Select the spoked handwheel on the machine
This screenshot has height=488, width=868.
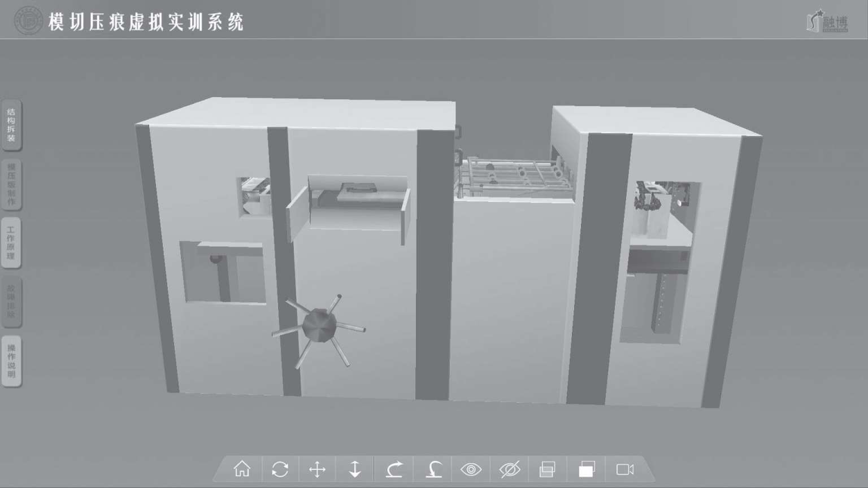point(319,326)
